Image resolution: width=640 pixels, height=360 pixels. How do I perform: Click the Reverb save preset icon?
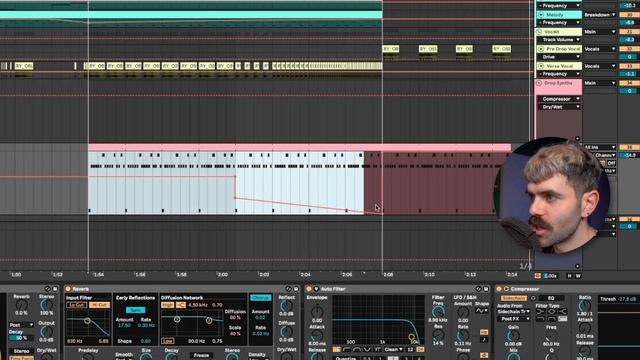(296, 289)
